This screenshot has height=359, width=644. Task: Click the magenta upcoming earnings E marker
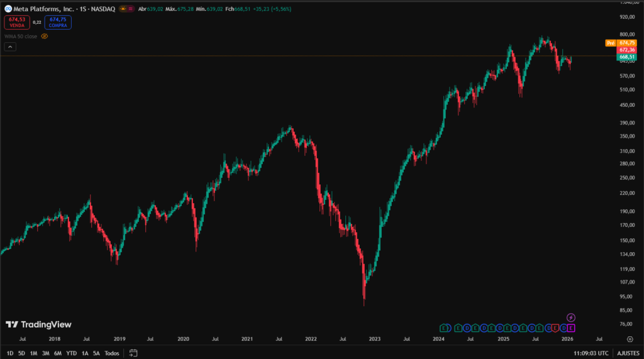tap(571, 328)
